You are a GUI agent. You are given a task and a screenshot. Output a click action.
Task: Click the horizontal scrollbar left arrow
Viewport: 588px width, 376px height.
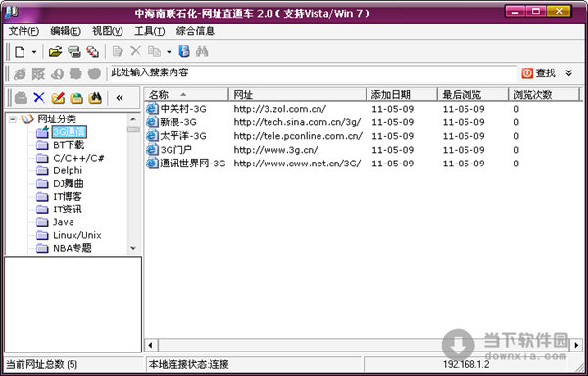[x=151, y=345]
